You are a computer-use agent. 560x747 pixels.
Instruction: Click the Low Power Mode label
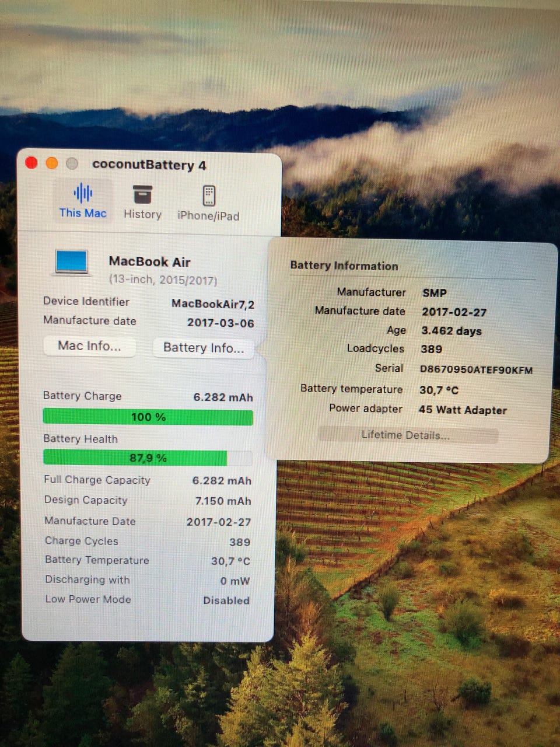88,599
